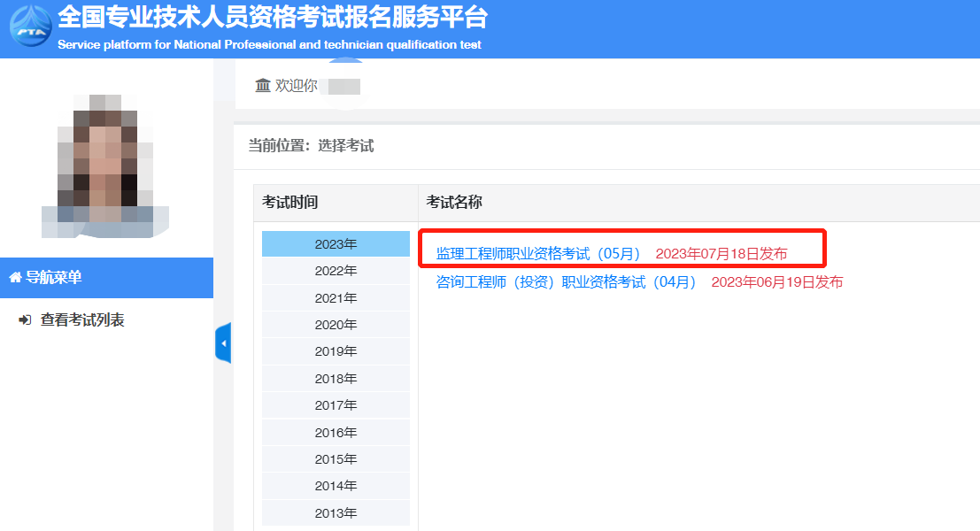Switch to 2017年 exams
The width and height of the screenshot is (980, 531).
(x=336, y=405)
